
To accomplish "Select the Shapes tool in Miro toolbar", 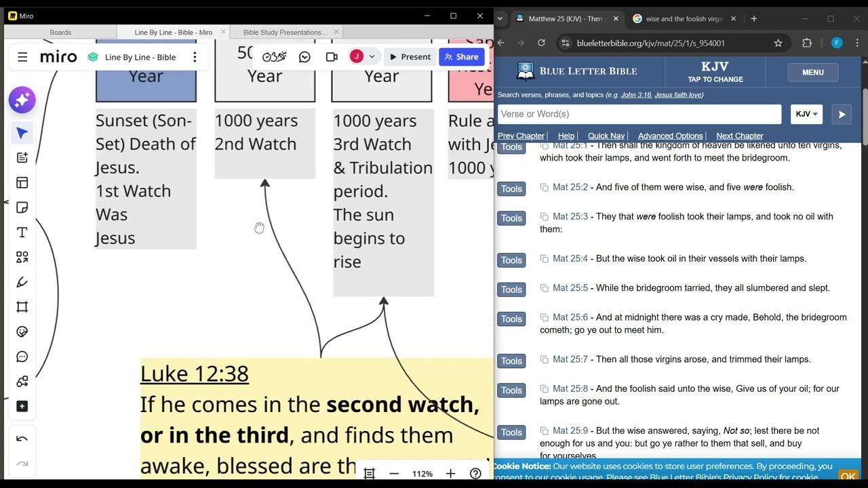I will 22,257.
